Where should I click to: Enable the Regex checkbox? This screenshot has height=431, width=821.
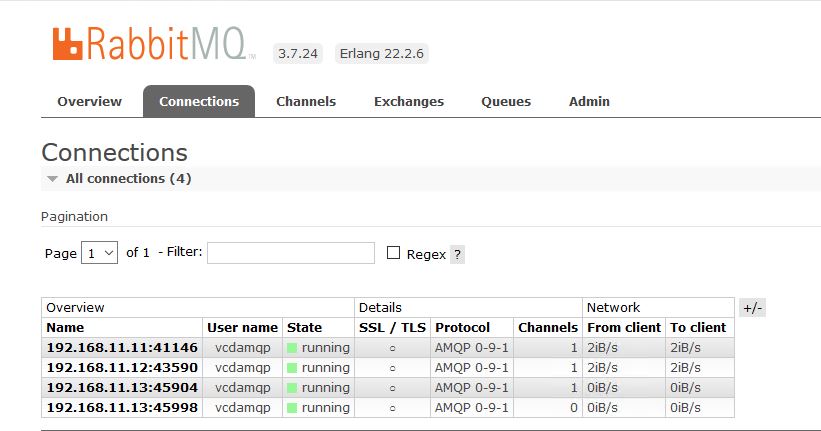[393, 253]
